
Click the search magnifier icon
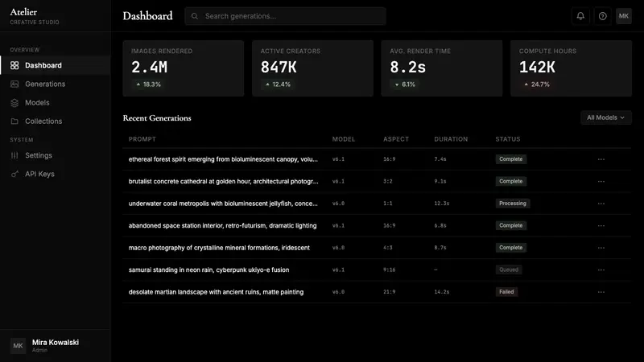[195, 16]
